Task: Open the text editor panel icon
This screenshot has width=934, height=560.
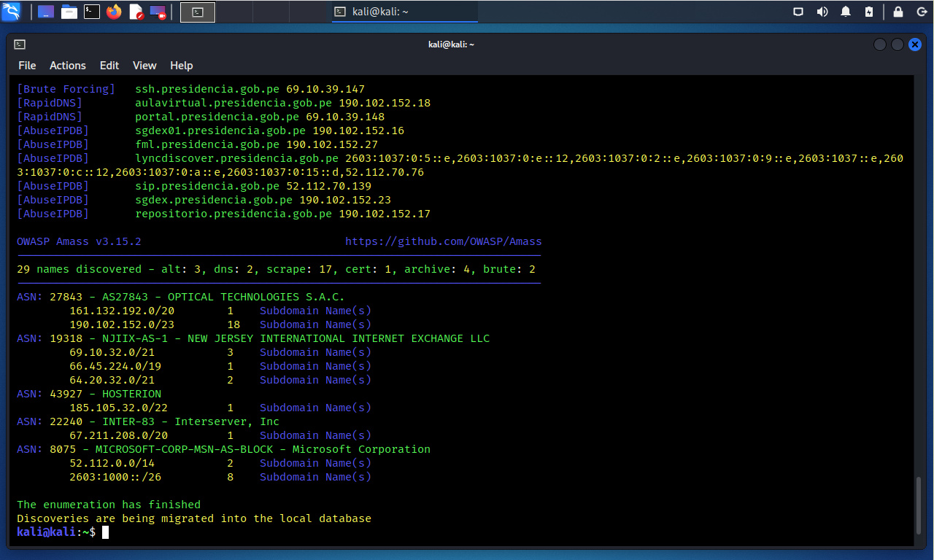Action: (x=136, y=12)
